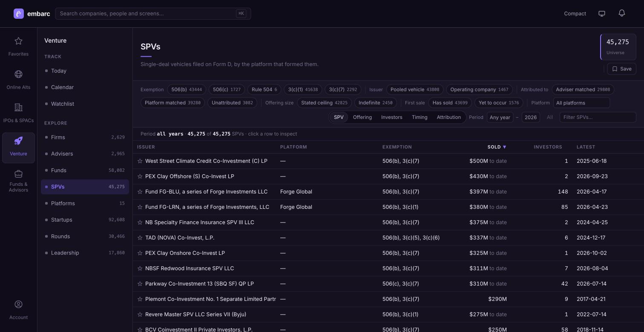The image size is (644, 332).
Task: Click the Compact view button
Action: [575, 14]
